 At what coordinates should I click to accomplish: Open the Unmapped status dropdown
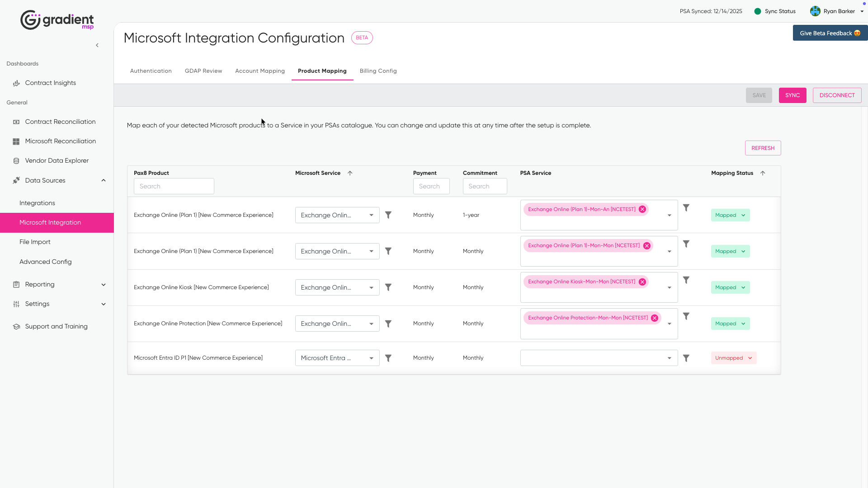point(734,358)
